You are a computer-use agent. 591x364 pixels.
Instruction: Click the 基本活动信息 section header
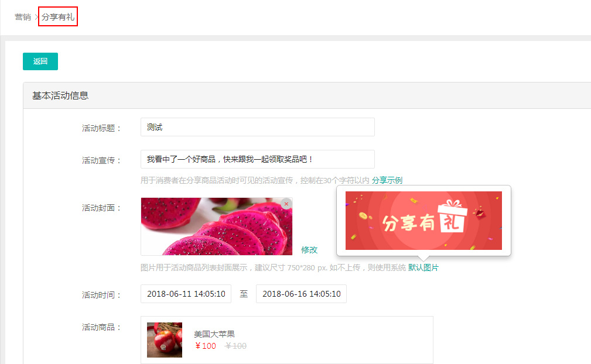(60, 95)
